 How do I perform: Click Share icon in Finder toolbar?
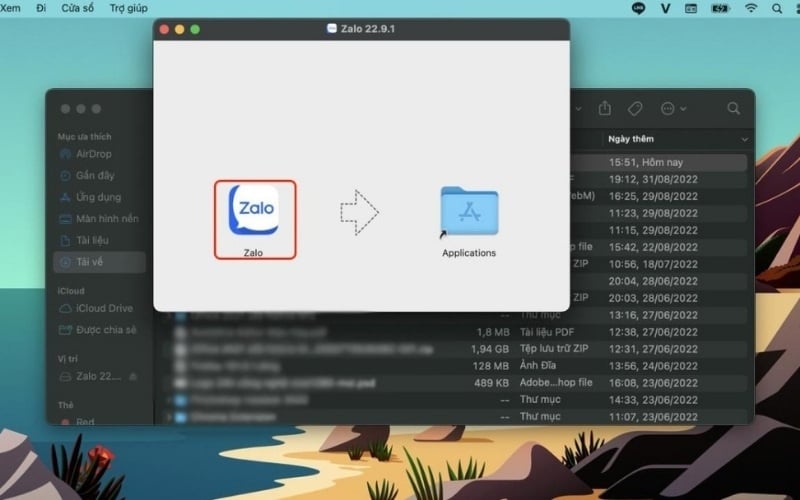pos(605,108)
